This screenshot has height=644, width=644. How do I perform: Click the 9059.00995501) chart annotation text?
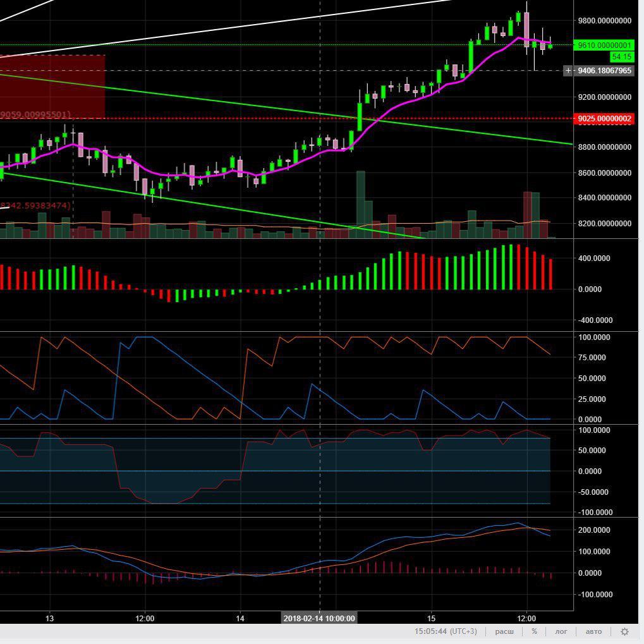pyautogui.click(x=35, y=114)
